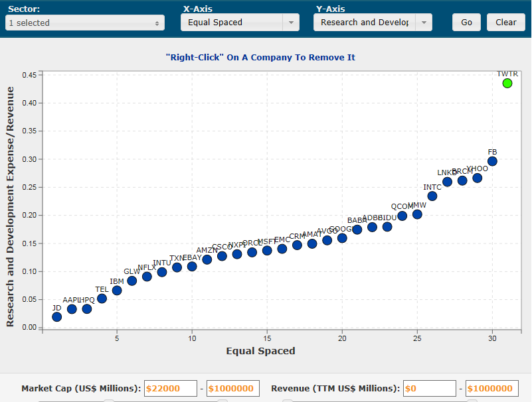Select the LNKD data point
This screenshot has width=532, height=402.
click(x=447, y=182)
